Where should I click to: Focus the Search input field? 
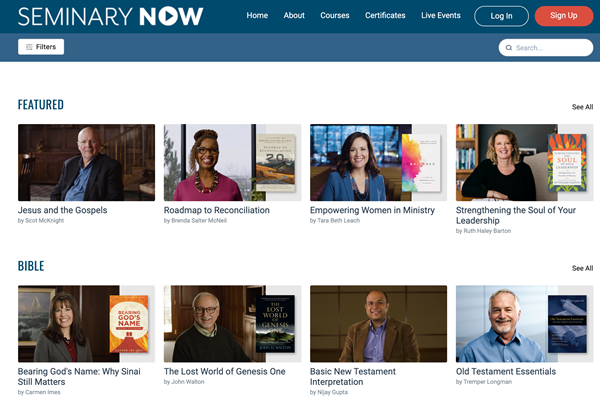point(546,48)
